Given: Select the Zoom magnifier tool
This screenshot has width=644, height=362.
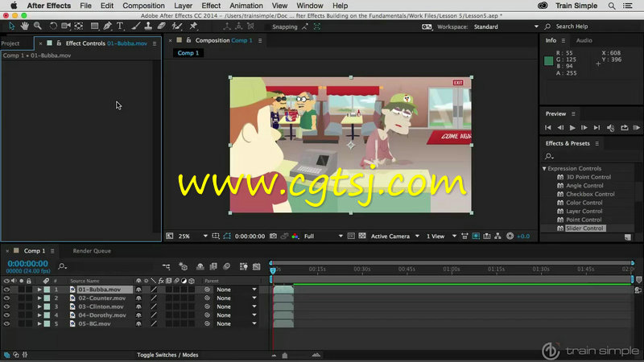Looking at the screenshot, I should click(x=38, y=27).
